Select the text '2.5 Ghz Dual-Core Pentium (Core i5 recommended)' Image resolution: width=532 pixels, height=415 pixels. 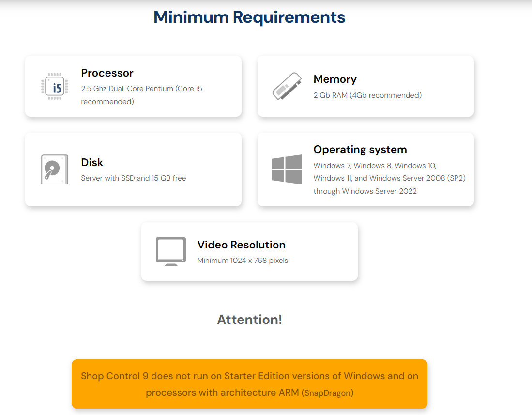coord(141,95)
